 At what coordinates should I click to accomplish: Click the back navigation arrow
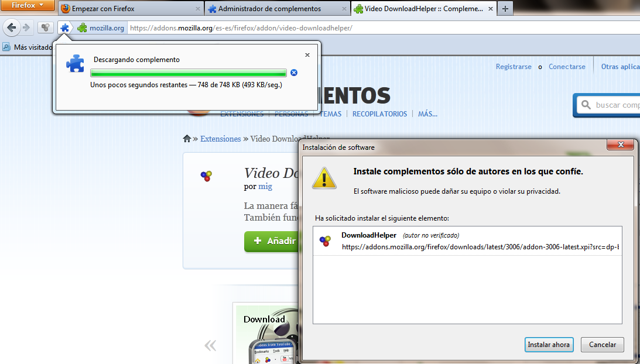pos(11,28)
